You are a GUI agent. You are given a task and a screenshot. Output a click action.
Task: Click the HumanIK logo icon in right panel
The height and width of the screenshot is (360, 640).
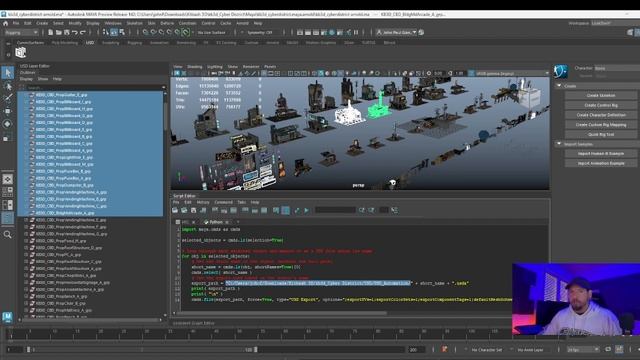coord(560,71)
